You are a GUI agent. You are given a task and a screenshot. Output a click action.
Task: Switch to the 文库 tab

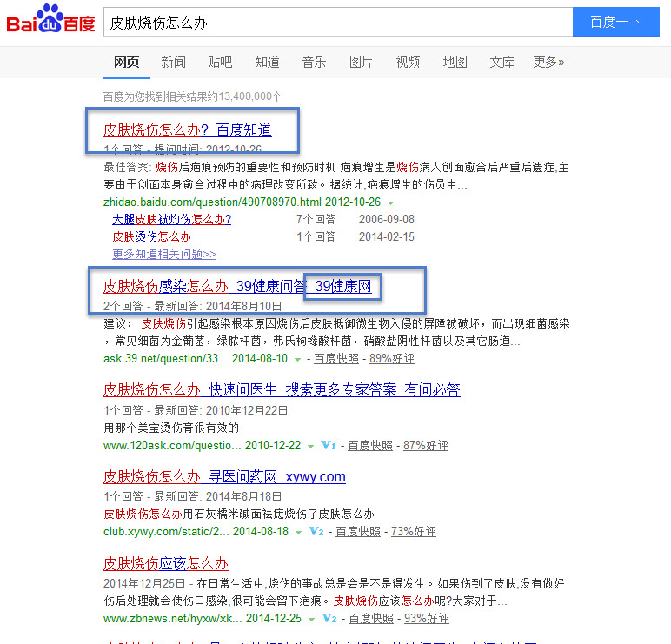tap(502, 63)
